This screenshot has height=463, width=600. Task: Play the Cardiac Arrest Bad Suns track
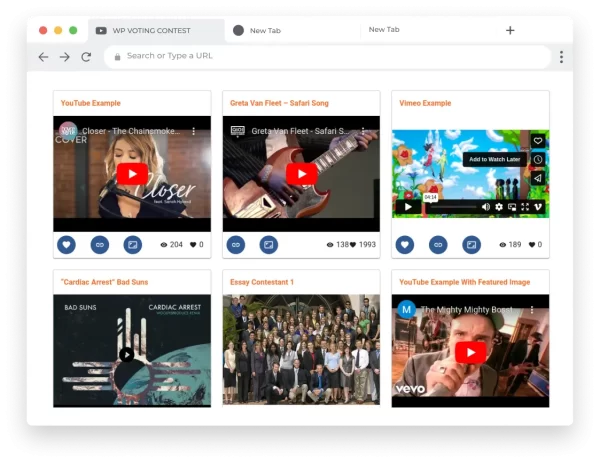[127, 354]
